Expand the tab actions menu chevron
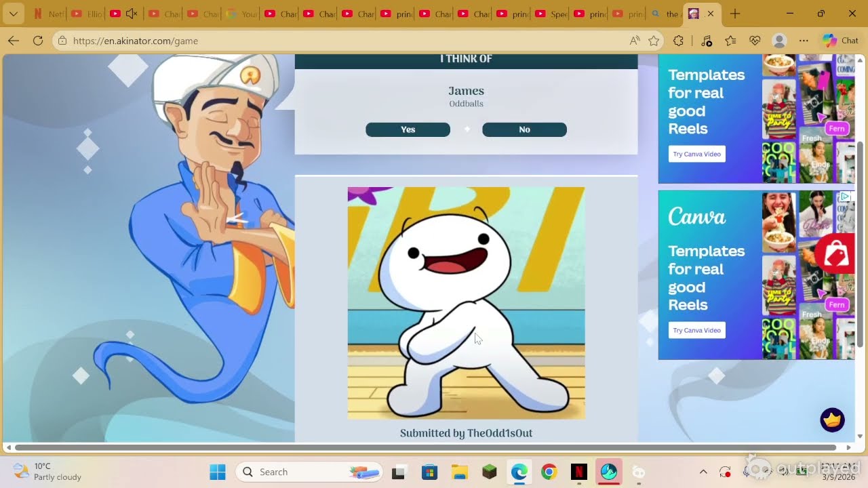 [13, 14]
